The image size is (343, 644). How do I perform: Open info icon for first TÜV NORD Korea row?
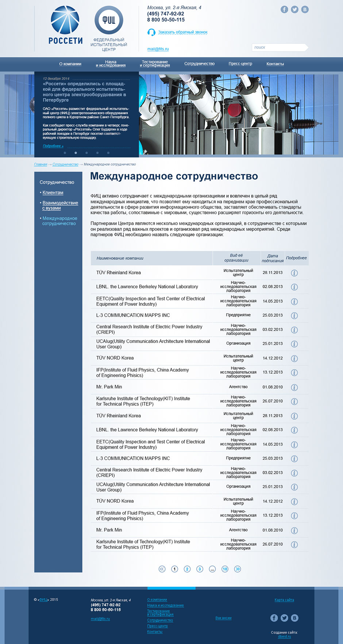294,358
